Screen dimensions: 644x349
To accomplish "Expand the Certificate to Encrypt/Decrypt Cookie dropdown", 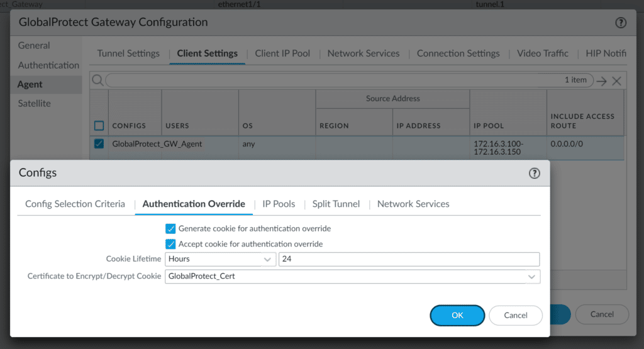I will [x=532, y=276].
